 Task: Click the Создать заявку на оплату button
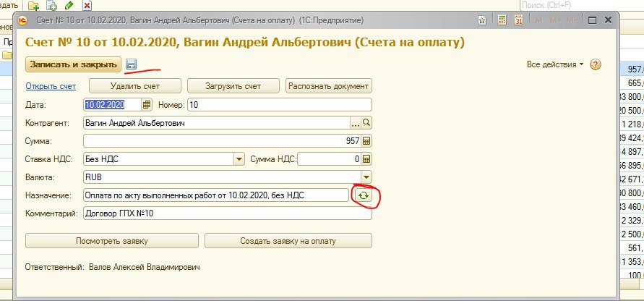[288, 241]
